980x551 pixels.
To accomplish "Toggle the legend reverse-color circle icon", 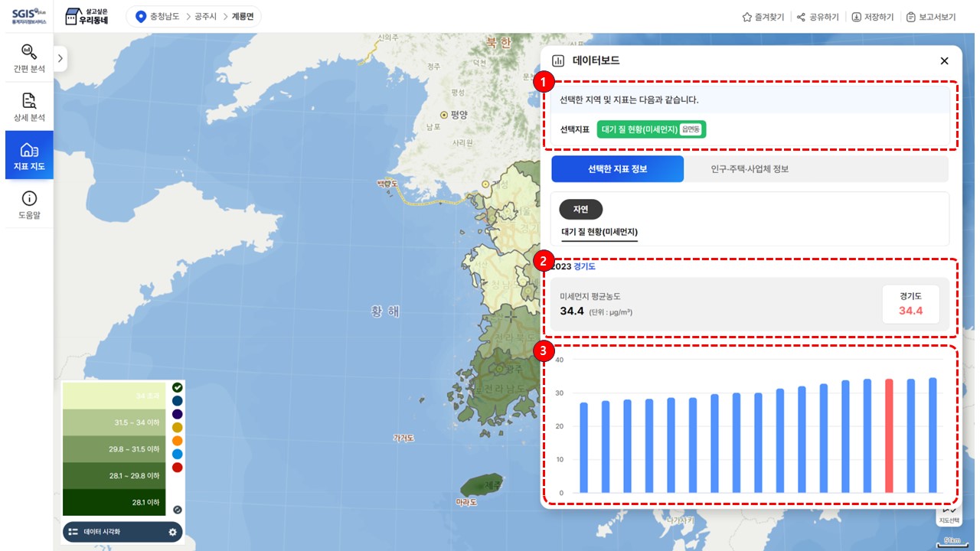I will (178, 509).
